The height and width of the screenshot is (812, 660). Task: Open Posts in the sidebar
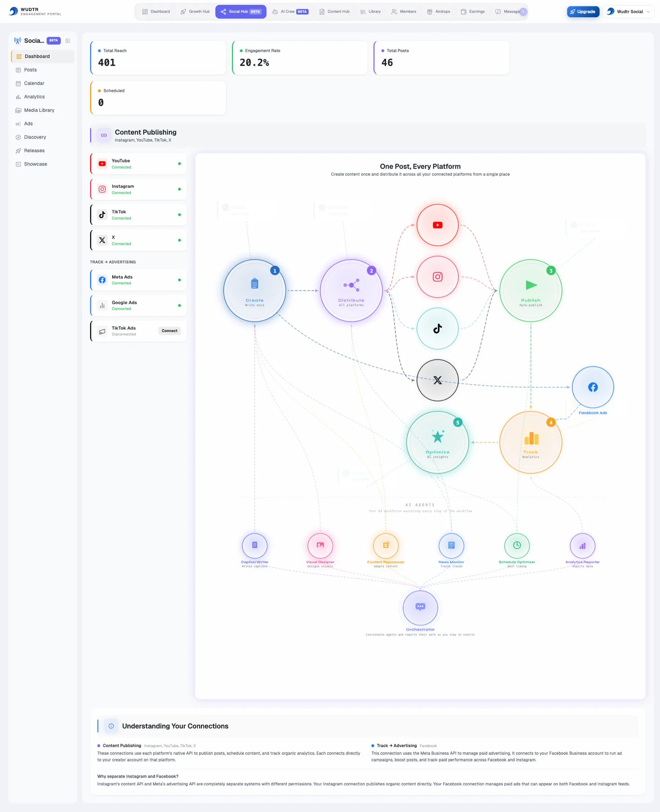coord(43,70)
